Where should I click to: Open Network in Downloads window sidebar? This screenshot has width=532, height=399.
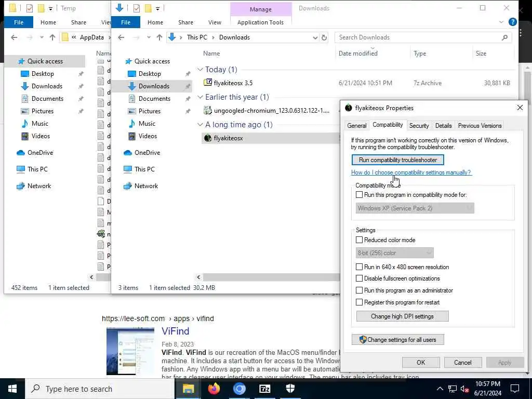click(x=146, y=186)
